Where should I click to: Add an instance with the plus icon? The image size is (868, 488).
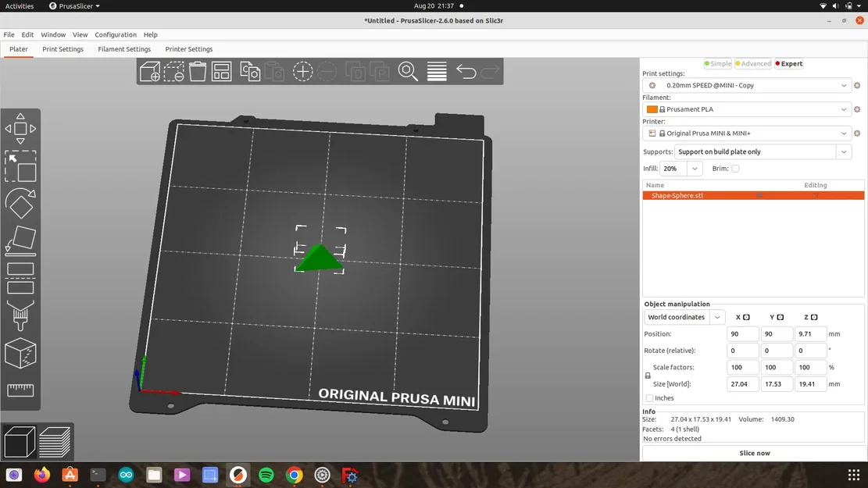(x=303, y=72)
